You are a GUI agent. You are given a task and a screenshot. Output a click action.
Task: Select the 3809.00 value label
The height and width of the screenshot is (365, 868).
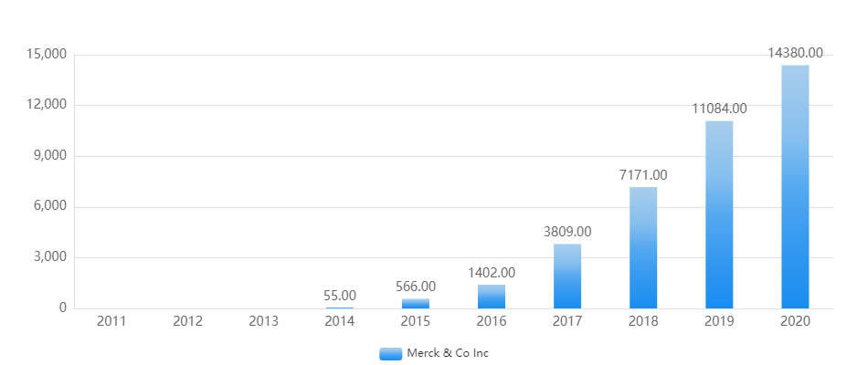(x=567, y=232)
